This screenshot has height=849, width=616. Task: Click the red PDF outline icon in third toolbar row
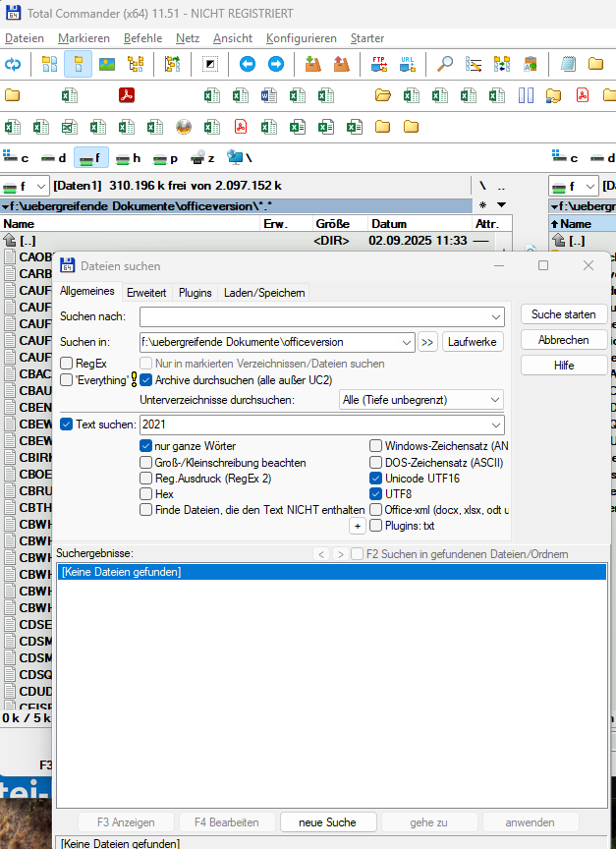pos(241,127)
